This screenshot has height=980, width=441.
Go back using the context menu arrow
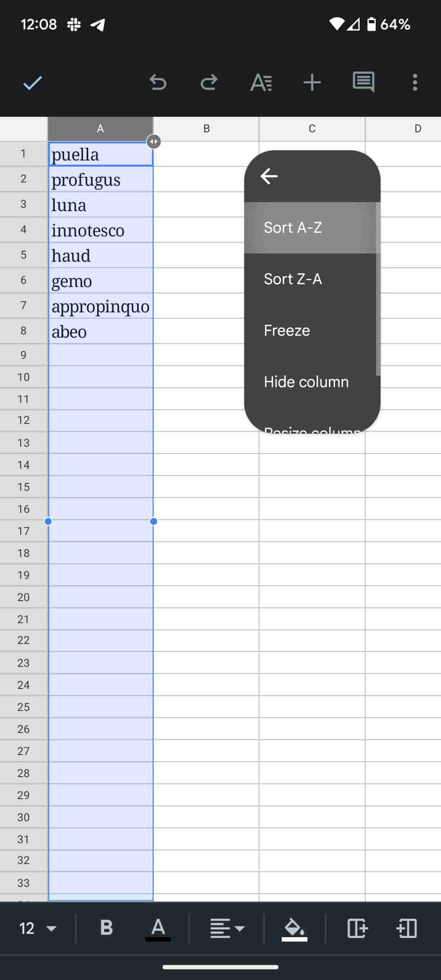point(269,176)
